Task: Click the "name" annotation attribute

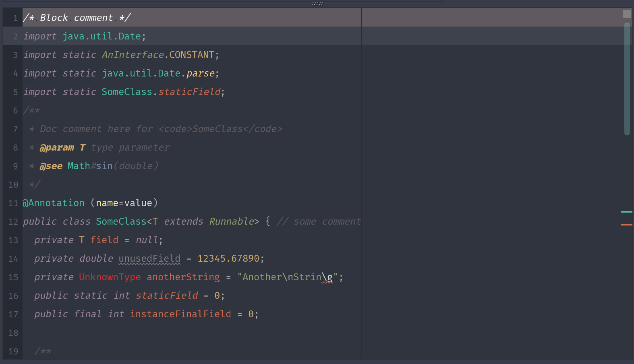Action: point(107,203)
